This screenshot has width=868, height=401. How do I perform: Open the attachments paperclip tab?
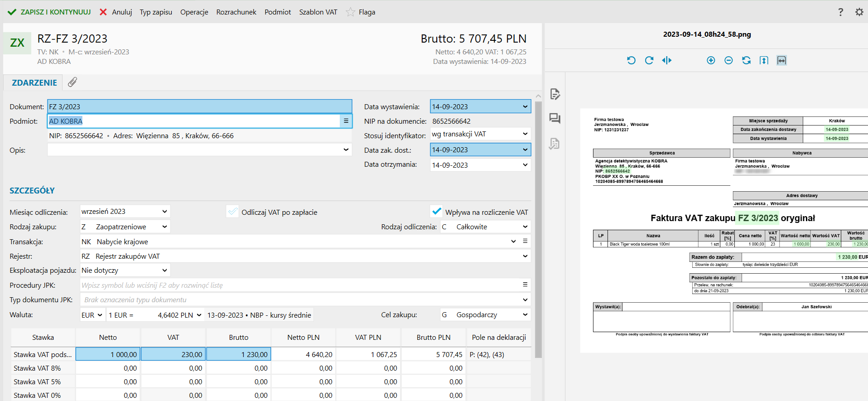(72, 82)
